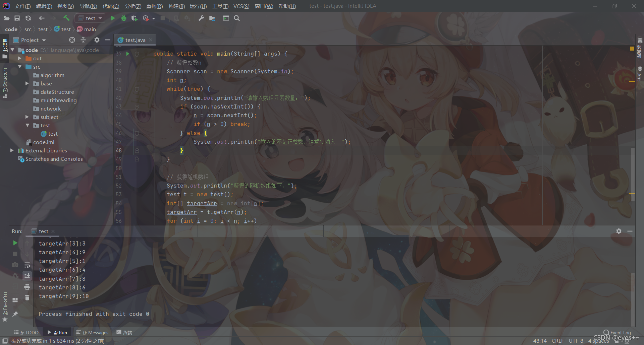Stop process square in Run panel
644x345 pixels.
click(x=15, y=254)
